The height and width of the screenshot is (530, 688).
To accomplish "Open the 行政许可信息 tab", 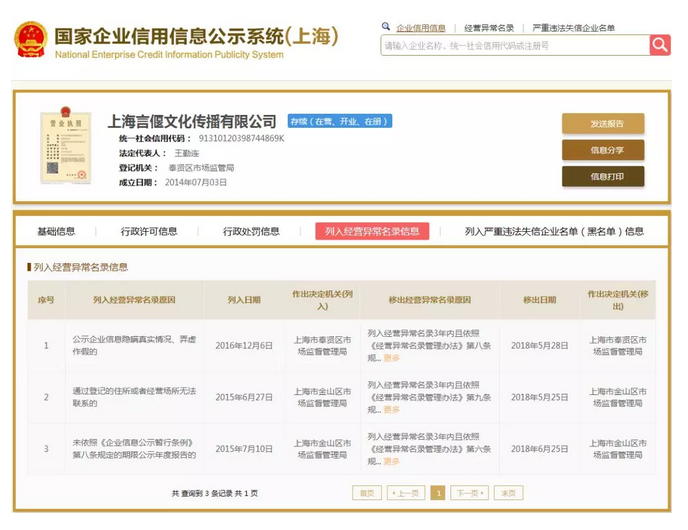I will point(149,231).
